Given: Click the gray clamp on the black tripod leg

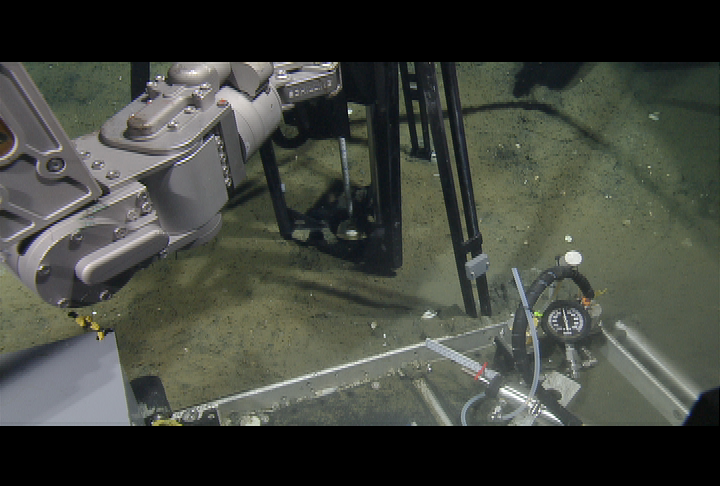Looking at the screenshot, I should (x=477, y=267).
